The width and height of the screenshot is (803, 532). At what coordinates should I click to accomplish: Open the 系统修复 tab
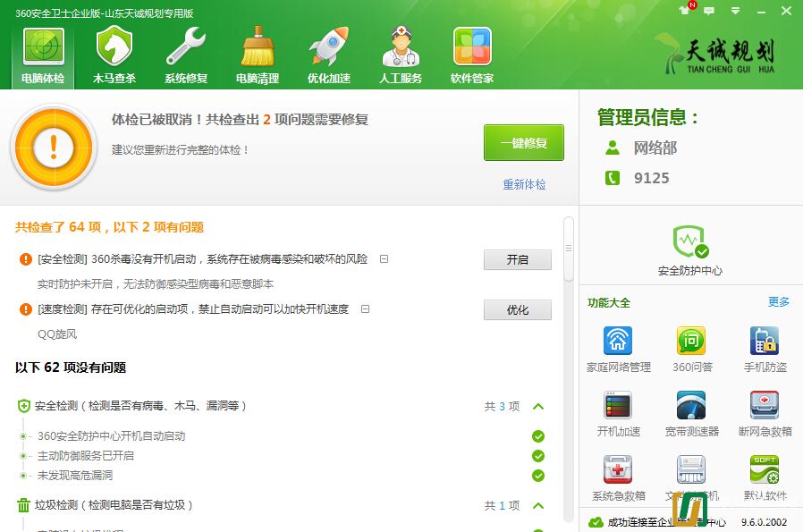(186, 56)
